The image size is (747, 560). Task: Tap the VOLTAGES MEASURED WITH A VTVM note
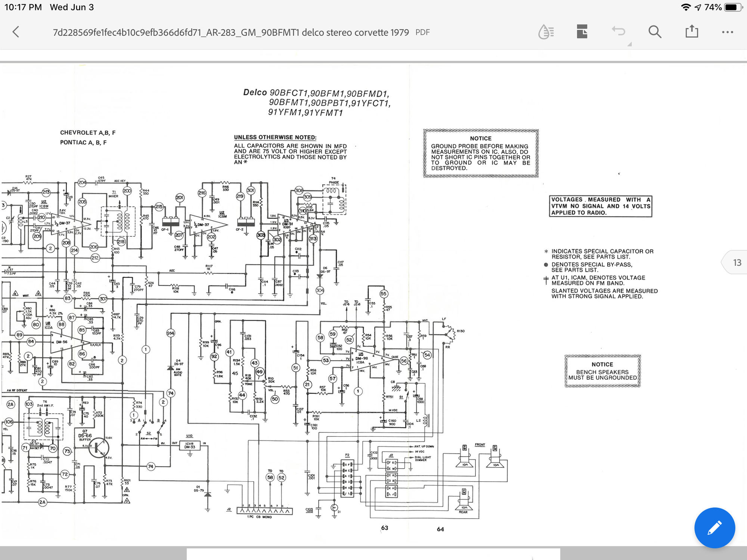(x=601, y=206)
